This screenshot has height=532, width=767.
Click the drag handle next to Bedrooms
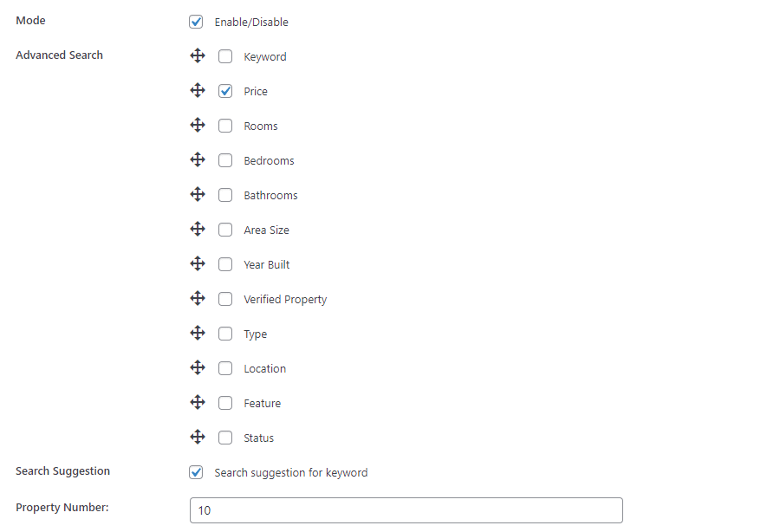[x=198, y=159]
